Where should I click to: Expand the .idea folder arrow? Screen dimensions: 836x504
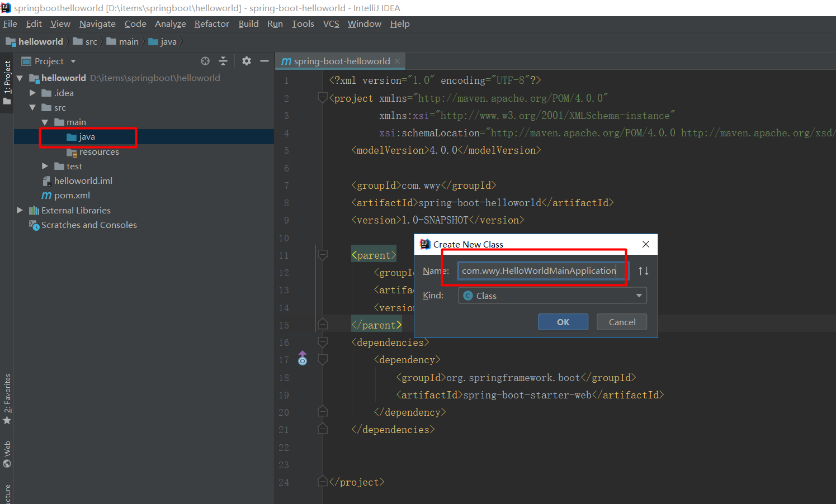click(x=32, y=93)
